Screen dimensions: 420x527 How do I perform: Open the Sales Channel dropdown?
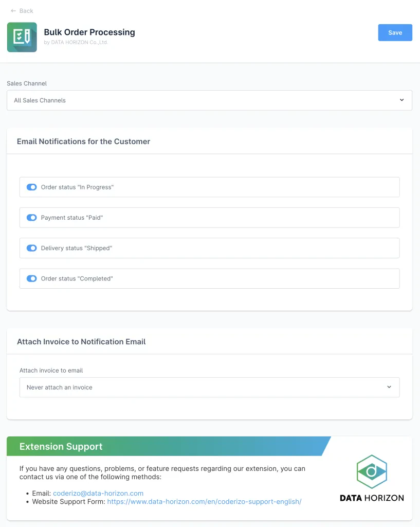(x=209, y=100)
